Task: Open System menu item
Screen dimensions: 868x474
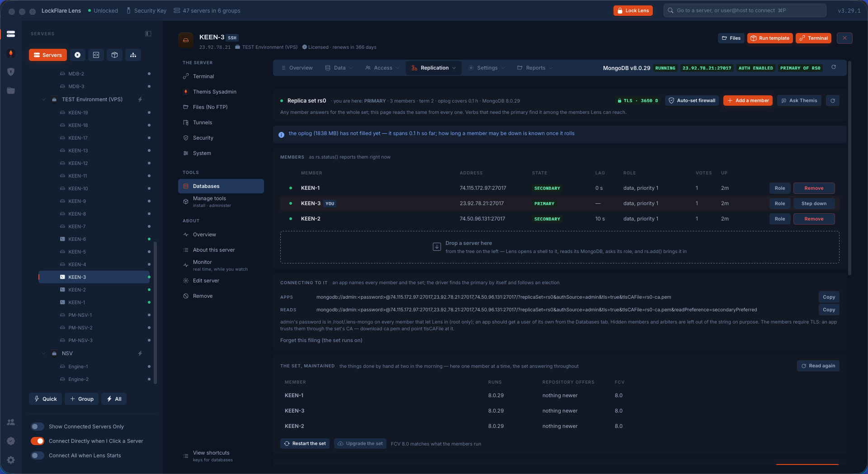Action: click(x=221, y=153)
